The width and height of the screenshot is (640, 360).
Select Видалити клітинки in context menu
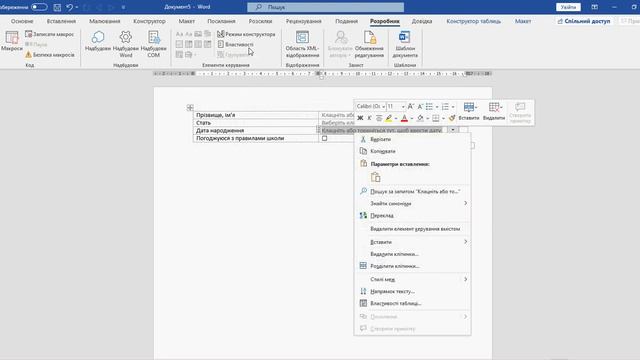pyautogui.click(x=413, y=254)
